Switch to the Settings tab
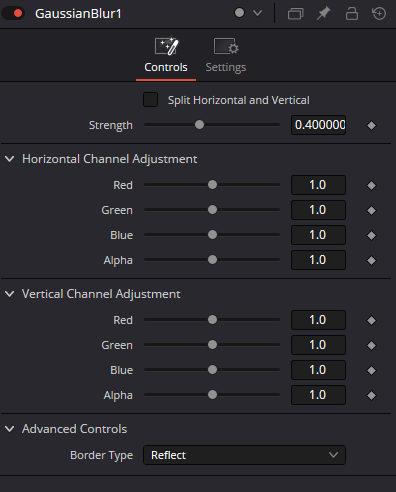 pyautogui.click(x=226, y=55)
